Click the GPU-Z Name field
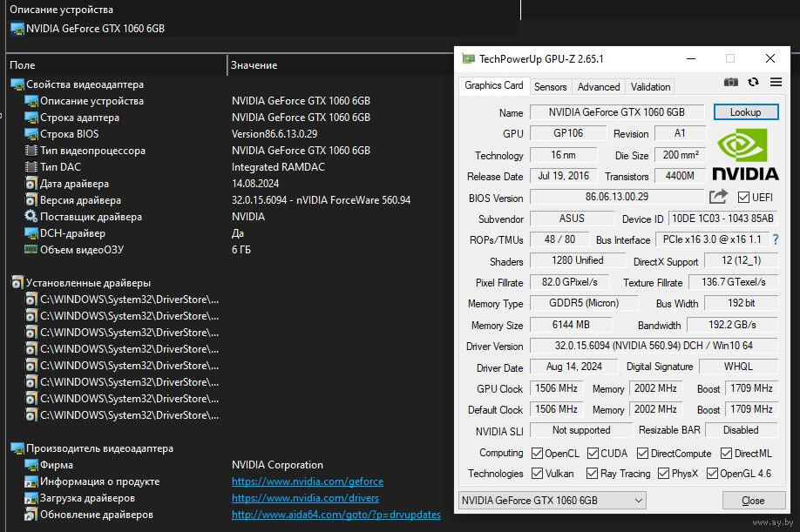Screen dimensions: 800x532 [x=617, y=112]
